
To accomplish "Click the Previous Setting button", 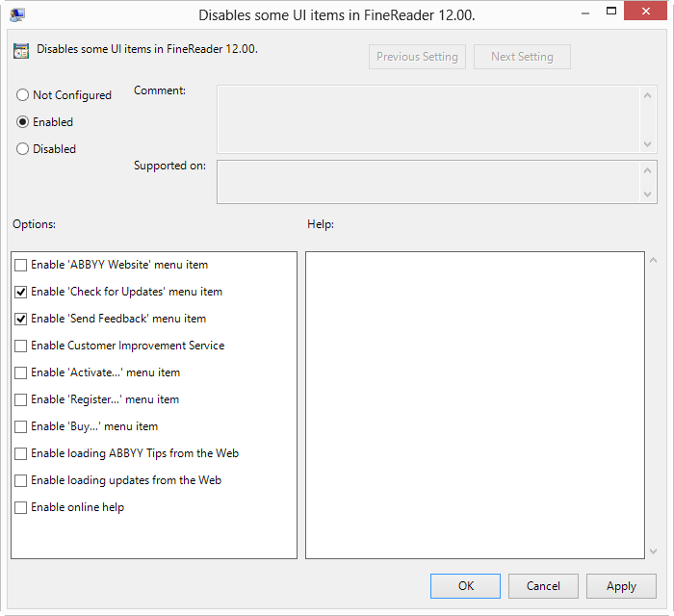I will click(x=417, y=57).
